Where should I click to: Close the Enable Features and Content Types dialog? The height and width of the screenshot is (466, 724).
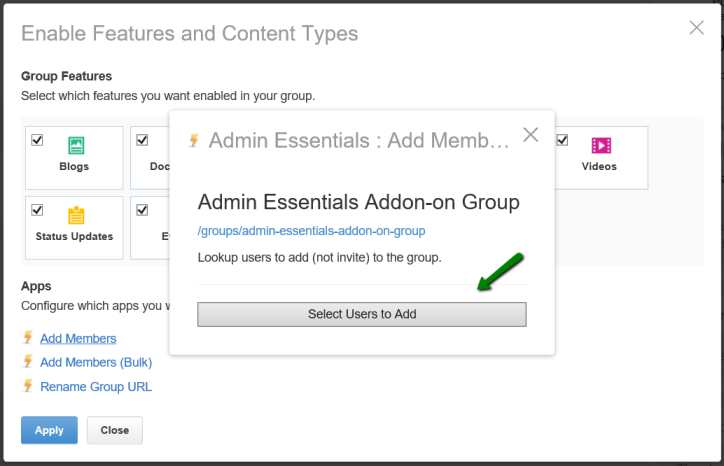click(696, 28)
